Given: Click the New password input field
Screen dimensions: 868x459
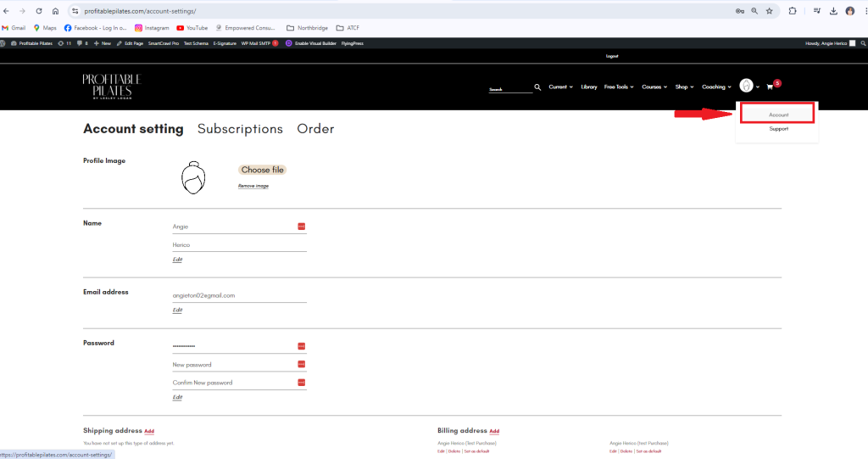Looking at the screenshot, I should pyautogui.click(x=233, y=365).
